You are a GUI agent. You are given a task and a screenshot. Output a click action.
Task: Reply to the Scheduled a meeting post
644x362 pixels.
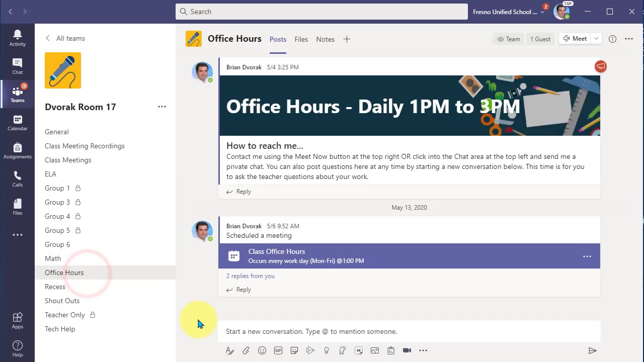(x=238, y=290)
